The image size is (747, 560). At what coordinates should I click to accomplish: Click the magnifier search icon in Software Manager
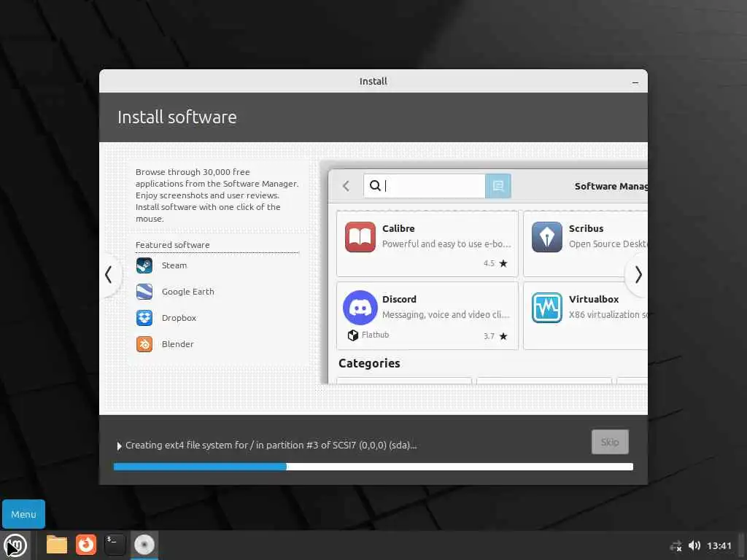pos(376,186)
